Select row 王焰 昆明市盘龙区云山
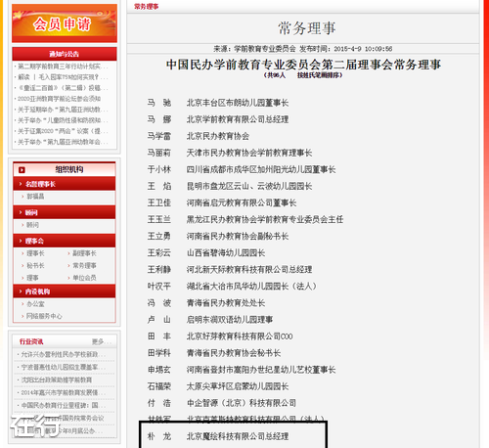This screenshot has width=489, height=448. (230, 186)
